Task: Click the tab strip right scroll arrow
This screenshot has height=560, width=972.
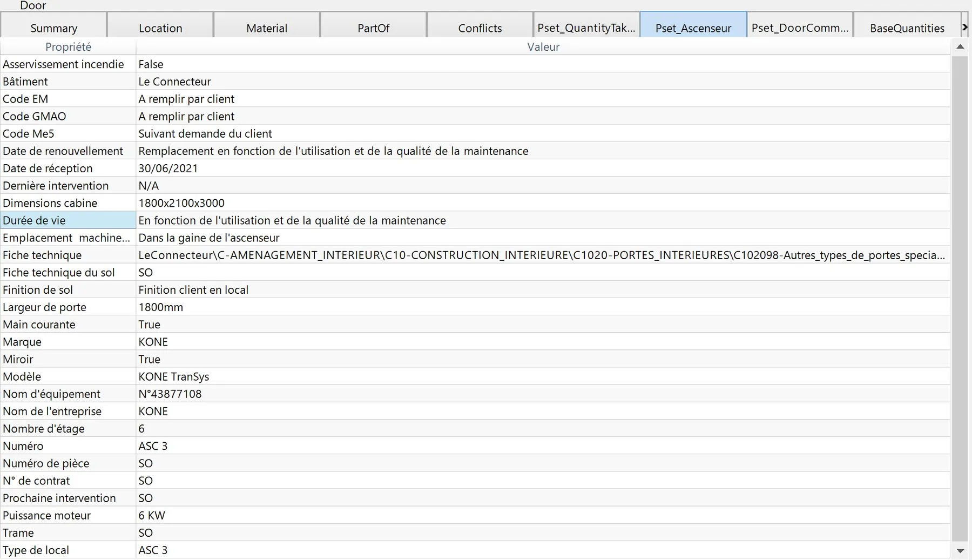Action: (x=964, y=27)
